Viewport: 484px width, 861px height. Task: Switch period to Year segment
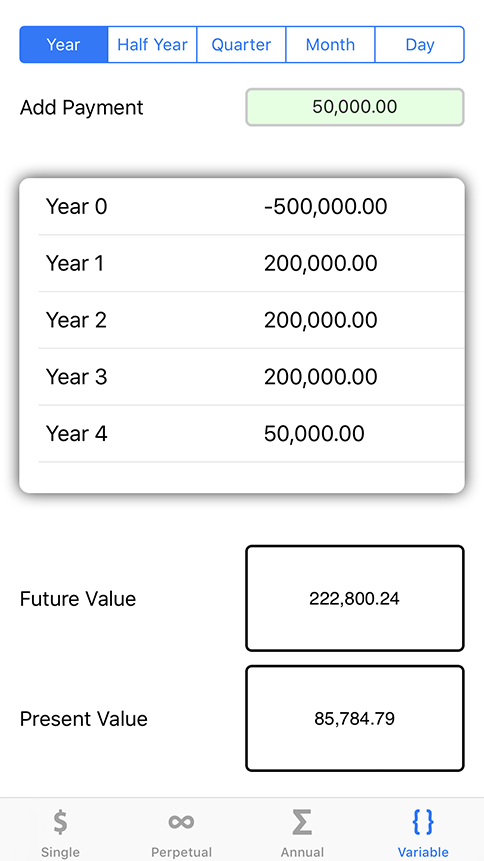pos(64,44)
